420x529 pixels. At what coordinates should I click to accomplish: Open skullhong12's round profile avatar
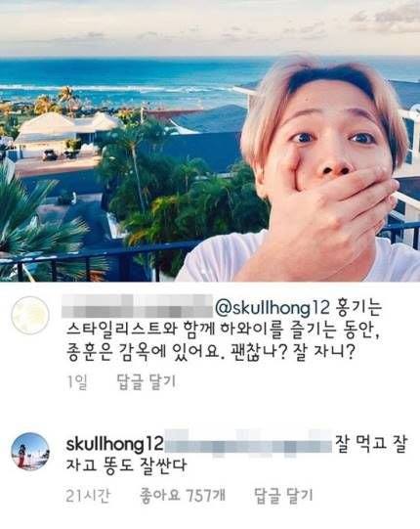click(x=30, y=452)
